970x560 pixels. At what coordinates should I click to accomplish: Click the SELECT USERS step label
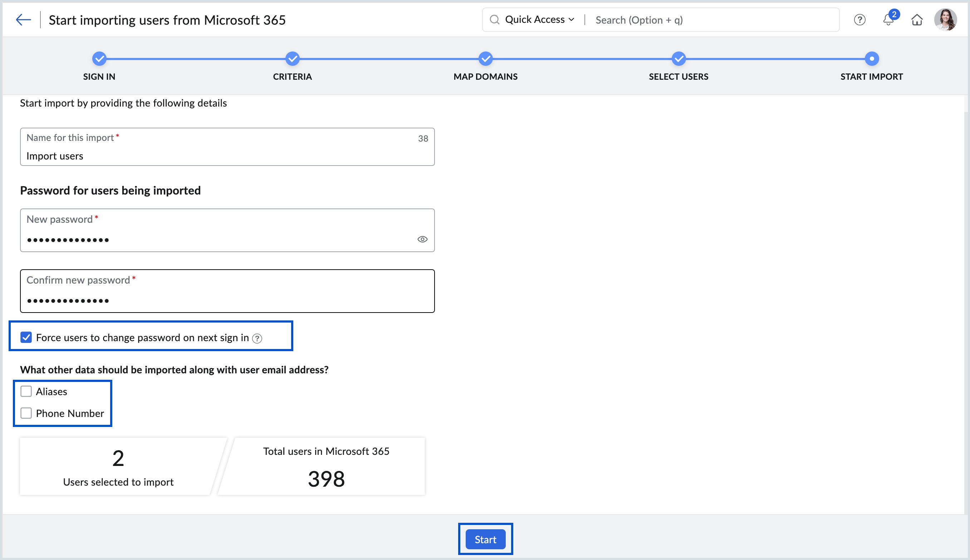[678, 77]
